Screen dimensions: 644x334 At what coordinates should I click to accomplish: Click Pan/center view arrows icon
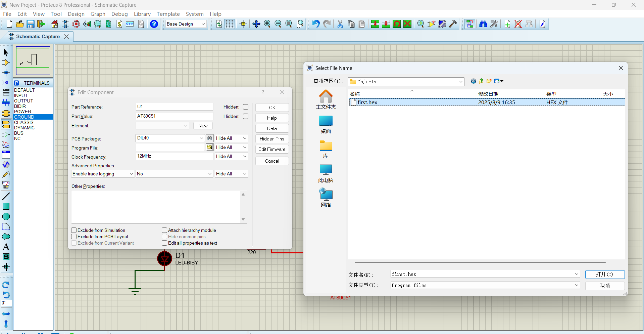click(256, 24)
